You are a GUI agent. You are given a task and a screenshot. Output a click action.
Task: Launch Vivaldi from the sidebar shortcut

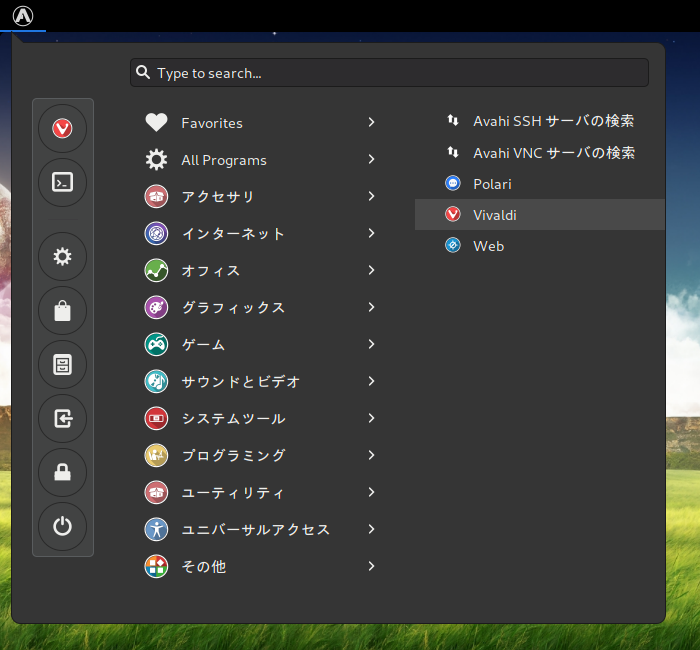pos(62,129)
